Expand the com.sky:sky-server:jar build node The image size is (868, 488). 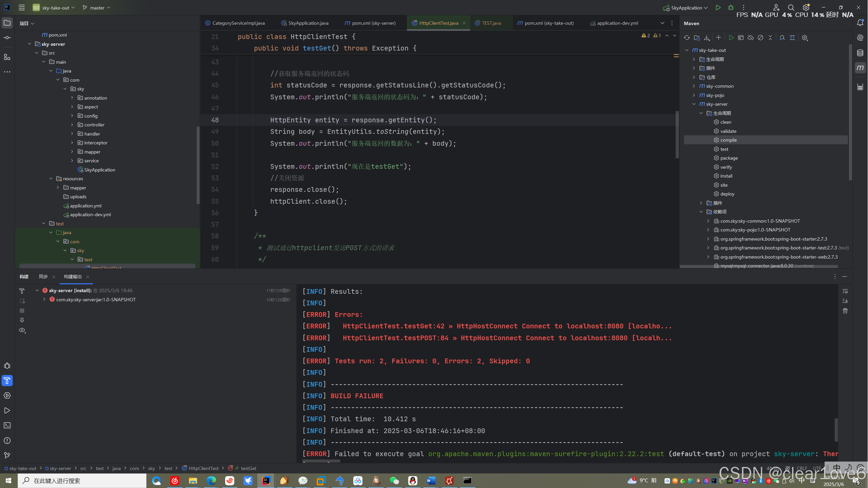point(44,300)
